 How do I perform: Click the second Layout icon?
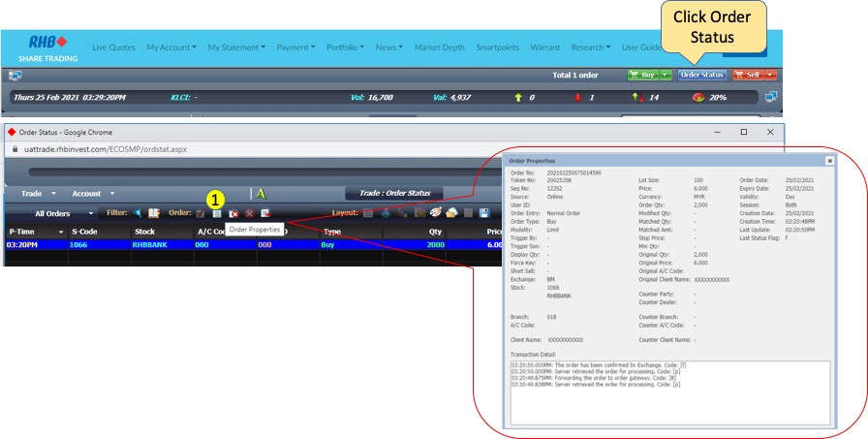[x=386, y=213]
